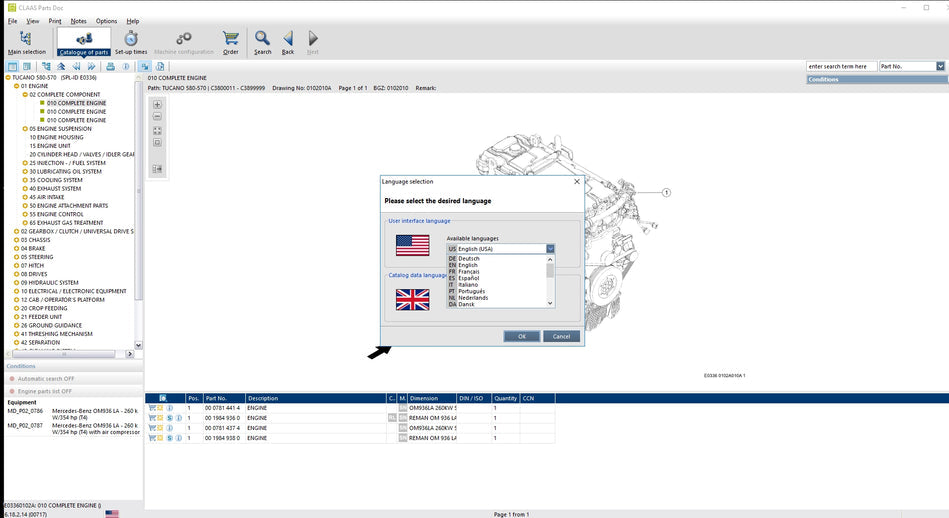Zoom in drawing with the plus icon
Image resolution: width=949 pixels, height=518 pixels.
[157, 105]
